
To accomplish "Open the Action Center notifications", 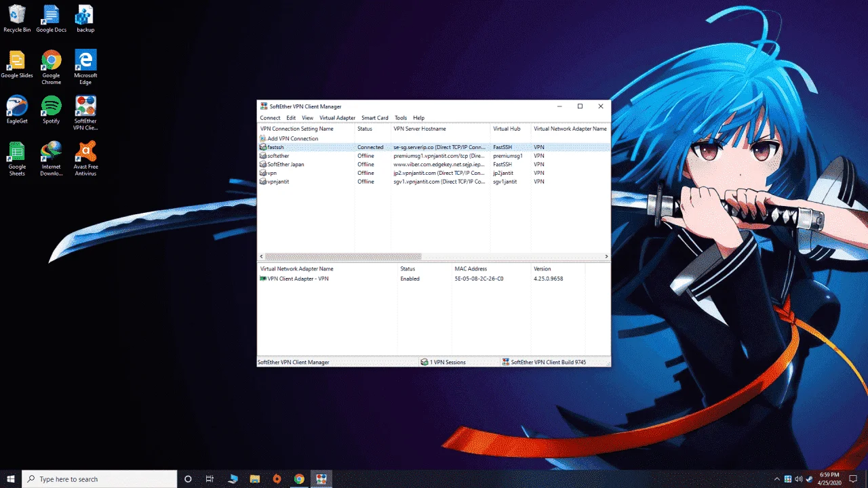I will coord(853,479).
